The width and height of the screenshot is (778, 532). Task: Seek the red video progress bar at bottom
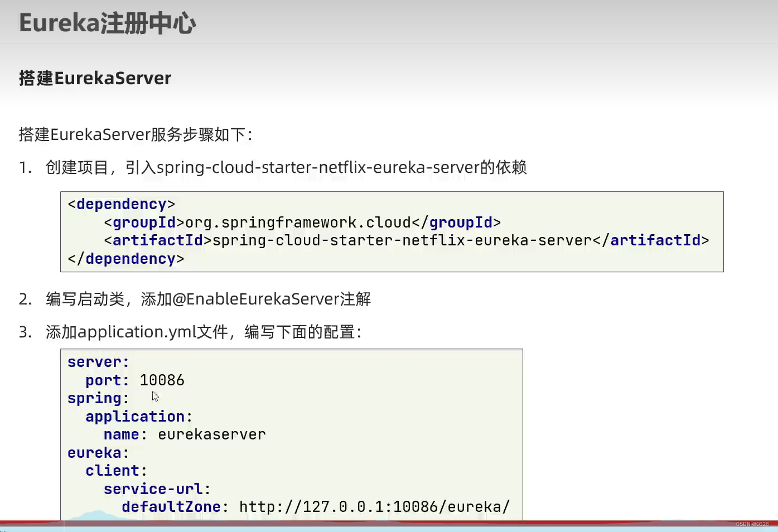click(389, 524)
